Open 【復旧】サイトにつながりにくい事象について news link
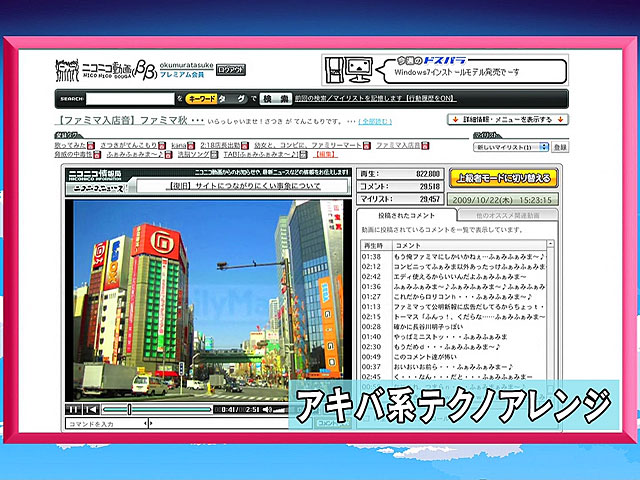The width and height of the screenshot is (640, 480). pos(244,186)
